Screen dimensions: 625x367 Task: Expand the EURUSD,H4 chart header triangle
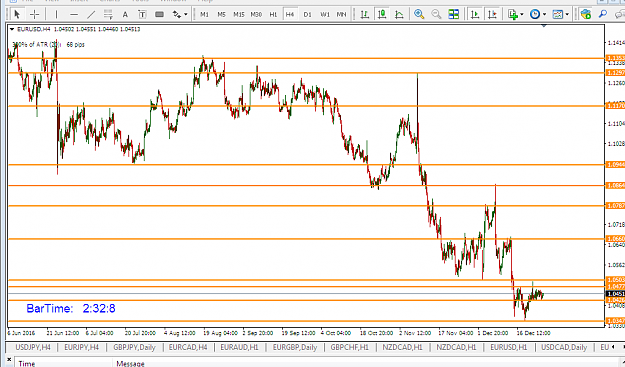(12, 29)
